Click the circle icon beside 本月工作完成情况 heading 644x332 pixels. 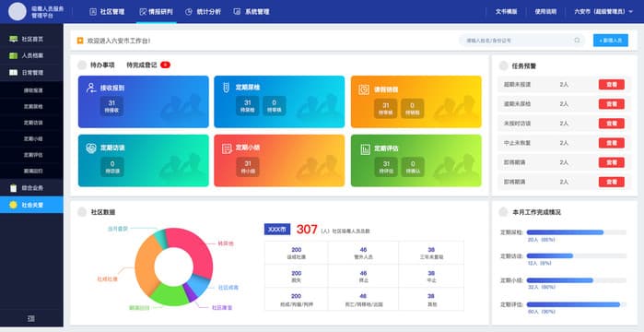[x=503, y=212]
